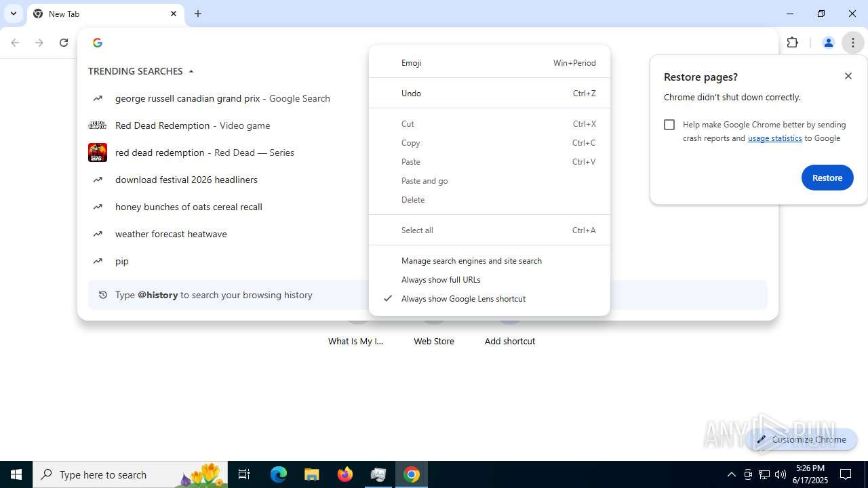Select the New Tab tab

point(106,14)
